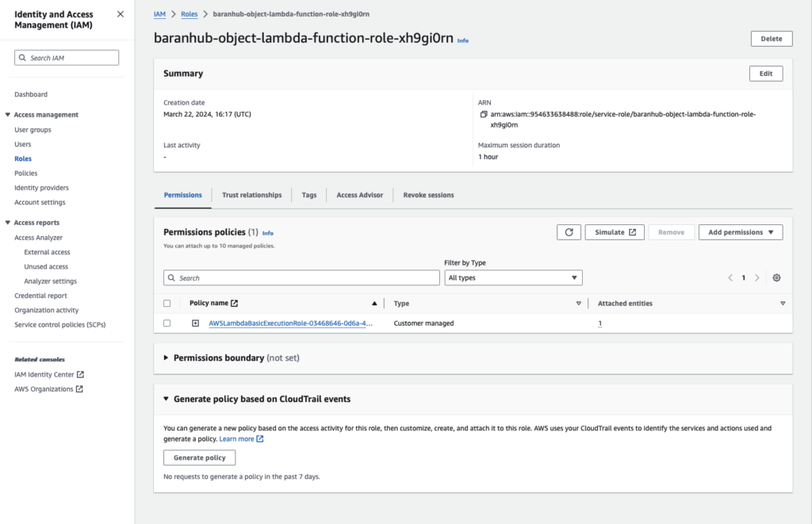Check the AWSLambdaBasicExecutionRole policy checkbox

[167, 323]
